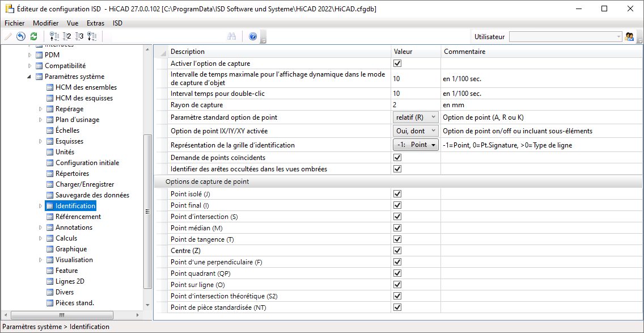Open grille d'identification representation dropdown
The height and width of the screenshot is (333, 644).
click(416, 145)
